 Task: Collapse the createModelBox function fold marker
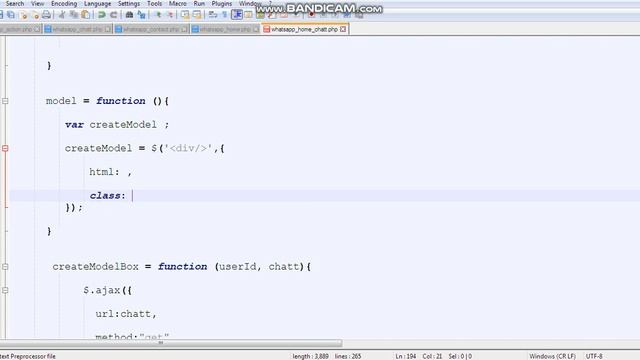(x=5, y=267)
